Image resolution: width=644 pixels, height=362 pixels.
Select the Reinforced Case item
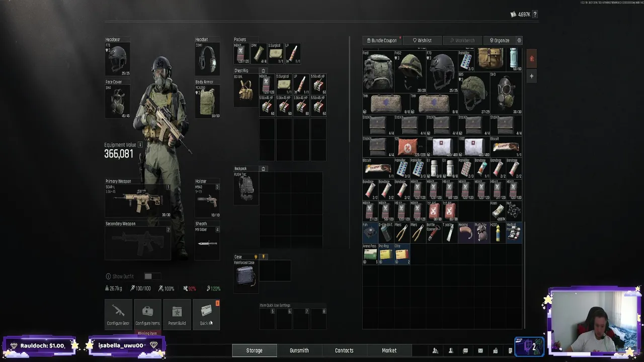tap(246, 276)
